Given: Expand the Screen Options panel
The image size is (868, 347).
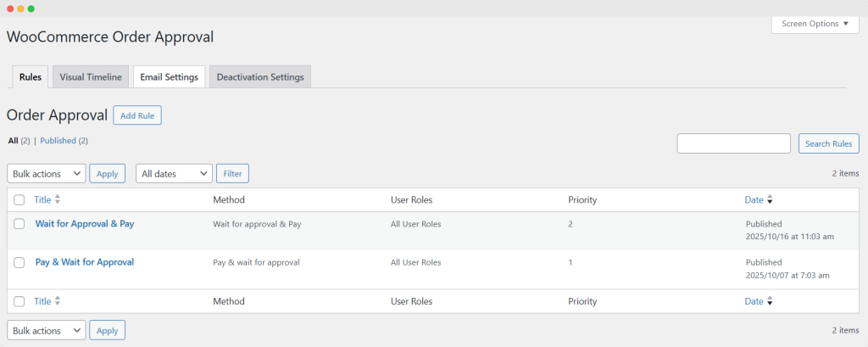Looking at the screenshot, I should click(x=815, y=24).
